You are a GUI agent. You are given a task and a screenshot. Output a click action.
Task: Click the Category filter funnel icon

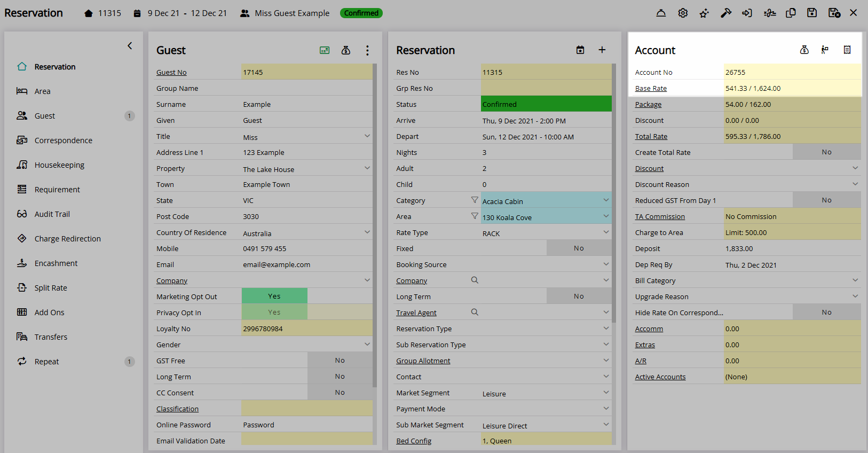[475, 200]
